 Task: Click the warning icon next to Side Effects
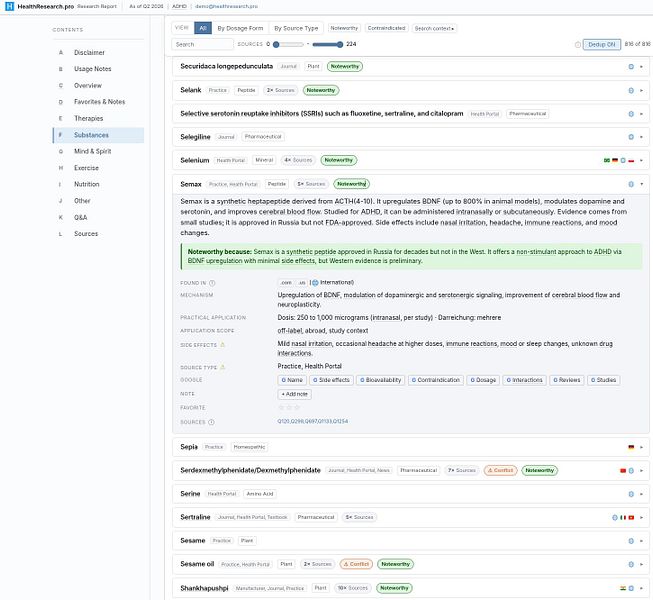(222, 345)
